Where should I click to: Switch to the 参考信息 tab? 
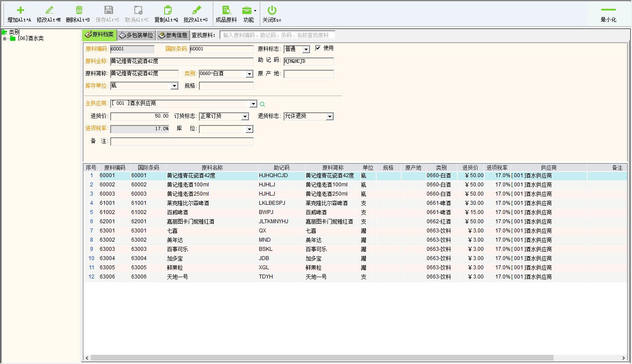click(x=173, y=35)
